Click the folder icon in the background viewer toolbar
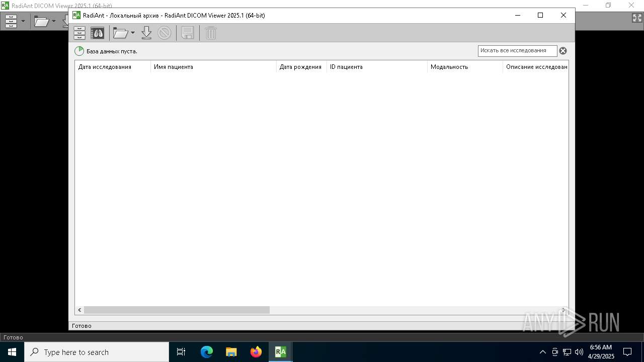Screen dimensions: 644x362 click(41, 21)
